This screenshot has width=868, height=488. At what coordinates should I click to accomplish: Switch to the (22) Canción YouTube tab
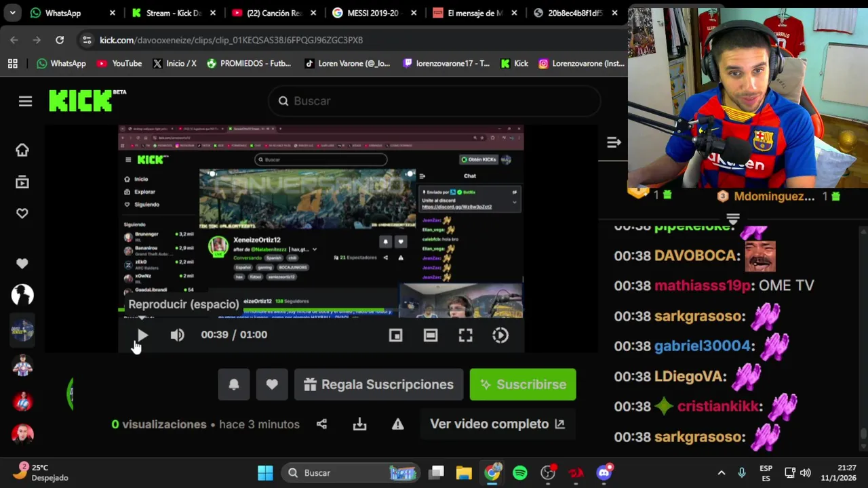coord(275,13)
